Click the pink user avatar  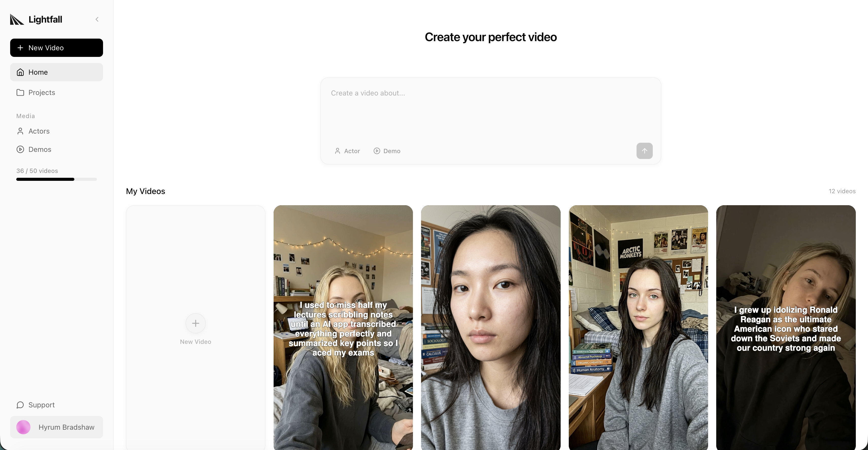pyautogui.click(x=23, y=427)
